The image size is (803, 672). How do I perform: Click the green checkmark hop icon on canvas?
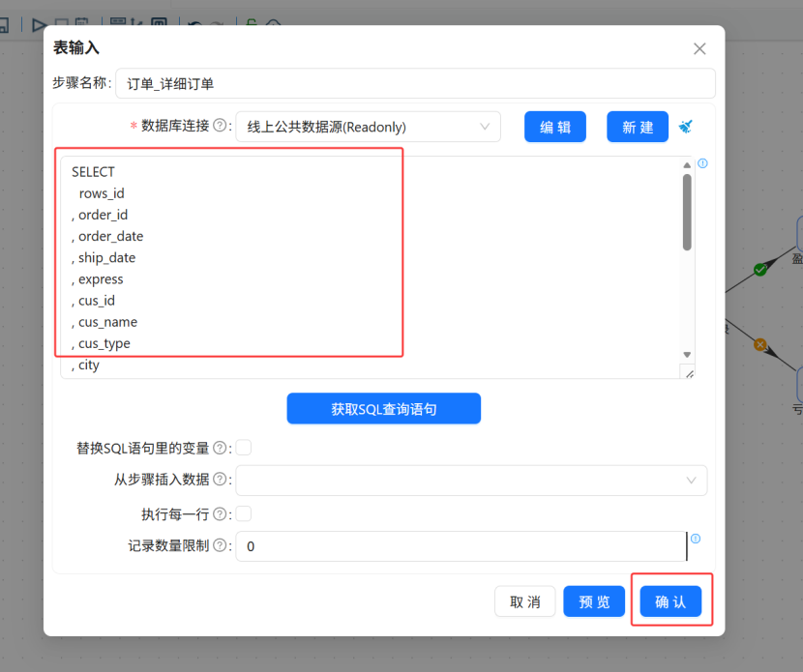[760, 269]
